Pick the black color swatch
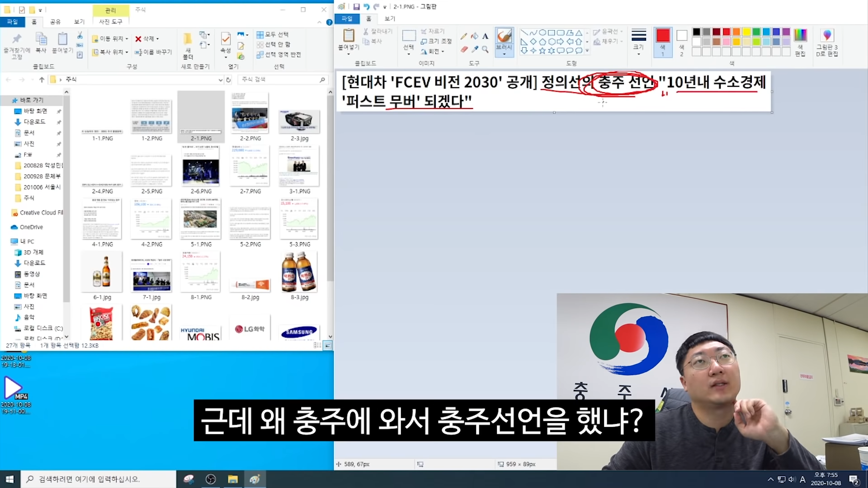This screenshot has width=868, height=488. click(696, 32)
